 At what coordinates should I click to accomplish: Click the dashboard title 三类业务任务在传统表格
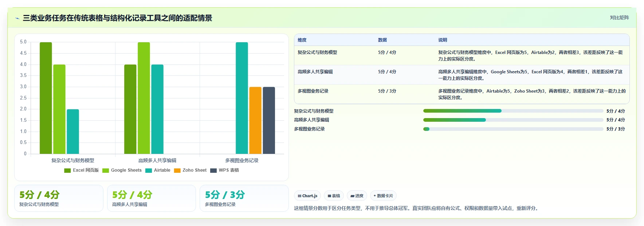[x=117, y=18]
